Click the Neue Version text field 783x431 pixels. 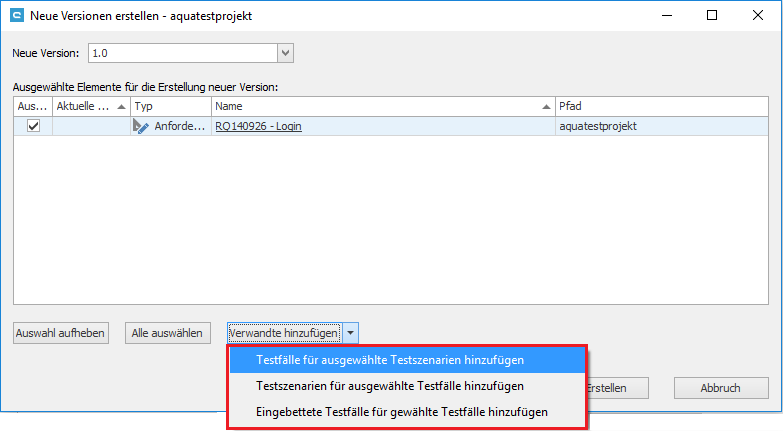click(180, 53)
